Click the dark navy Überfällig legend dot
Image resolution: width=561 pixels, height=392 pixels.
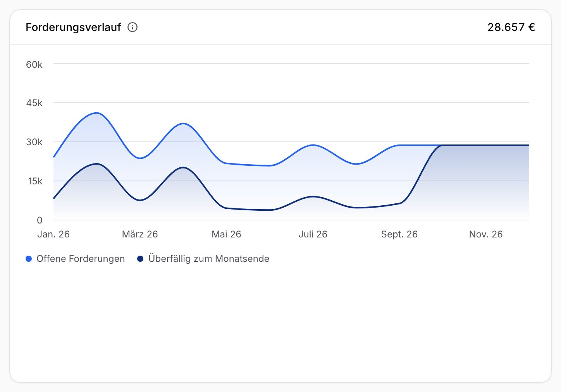pos(141,259)
